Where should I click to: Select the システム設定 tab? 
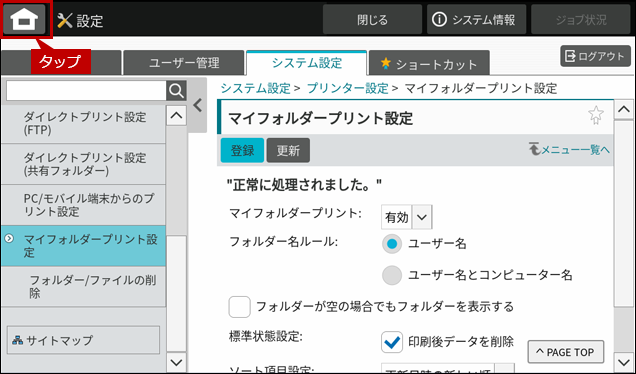(x=307, y=63)
